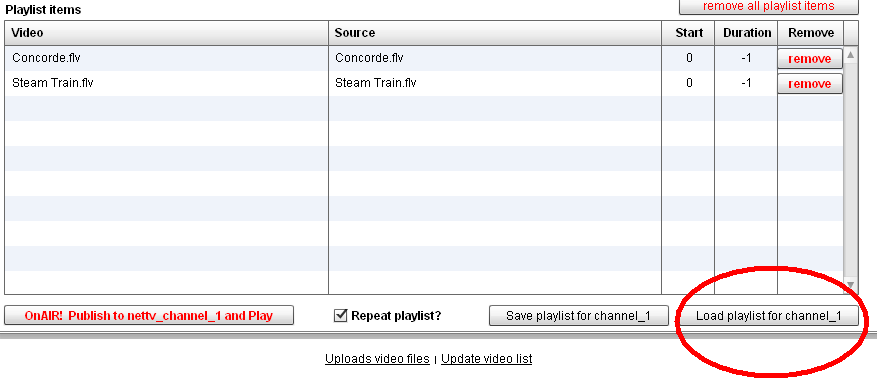
Task: Click the playlist vertical scrollbar track
Action: 850,170
